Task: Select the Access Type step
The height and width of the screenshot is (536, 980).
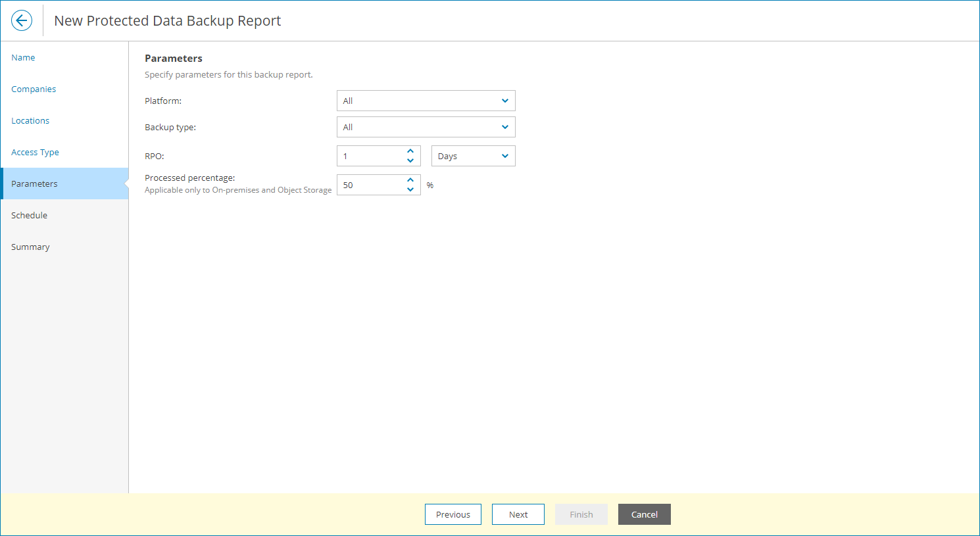Action: [x=35, y=152]
